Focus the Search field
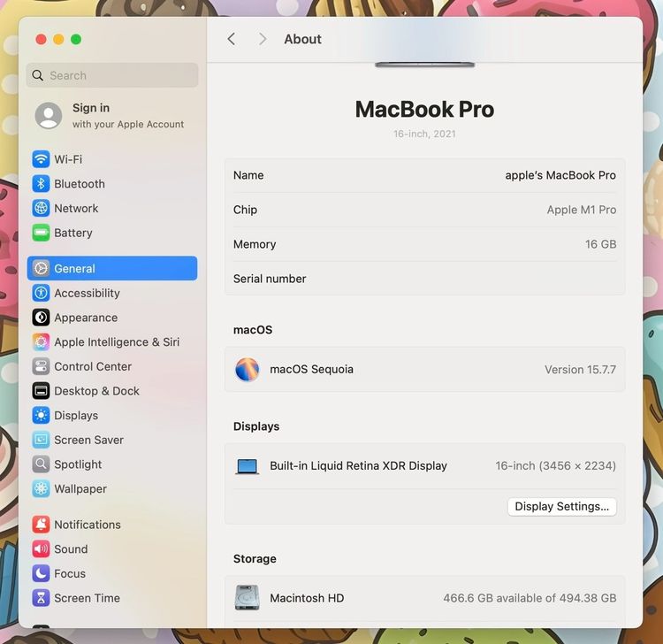Viewport: 663px width, 644px height. (x=112, y=75)
